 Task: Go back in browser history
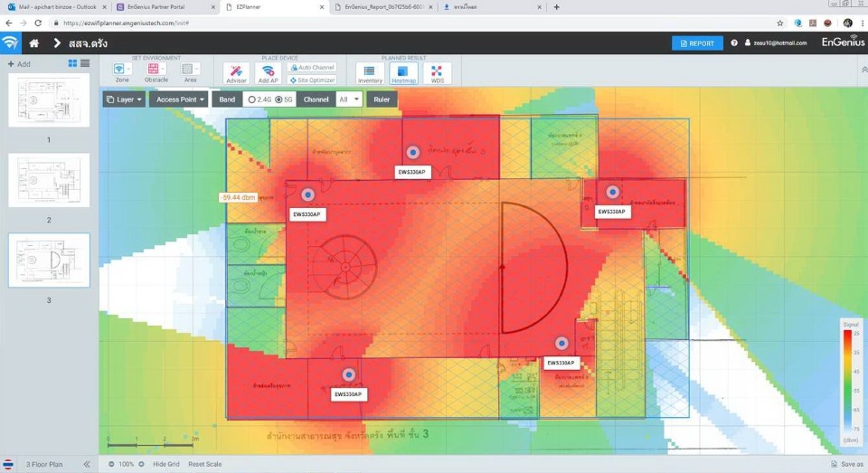click(9, 23)
